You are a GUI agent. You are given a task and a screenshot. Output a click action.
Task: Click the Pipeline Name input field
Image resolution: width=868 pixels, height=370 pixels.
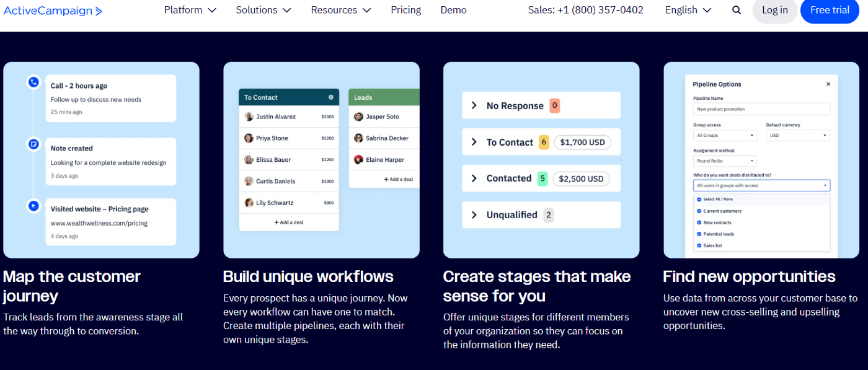click(761, 109)
